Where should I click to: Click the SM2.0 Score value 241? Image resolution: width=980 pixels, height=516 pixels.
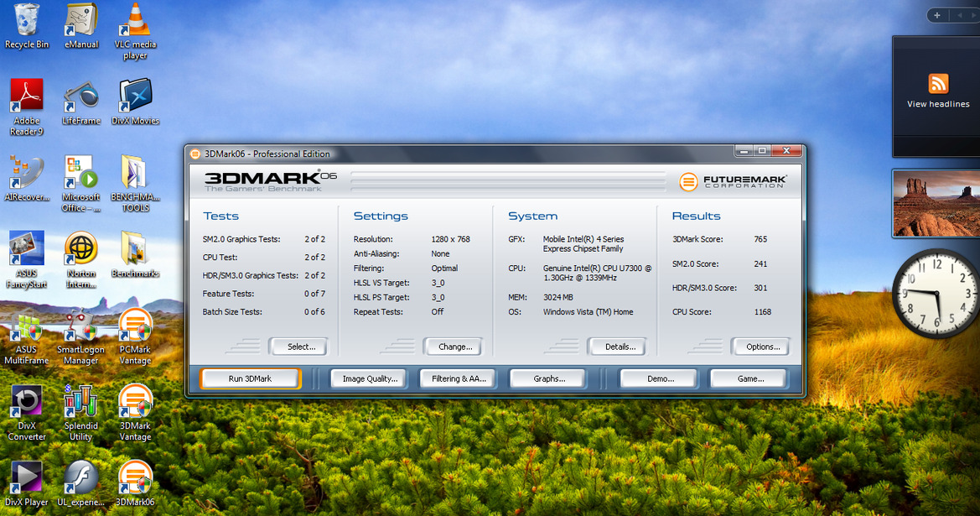click(760, 264)
